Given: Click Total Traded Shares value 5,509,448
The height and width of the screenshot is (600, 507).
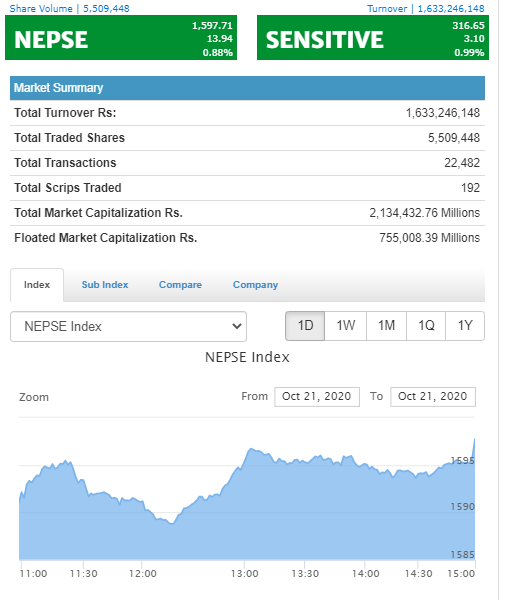Looking at the screenshot, I should click(454, 138).
